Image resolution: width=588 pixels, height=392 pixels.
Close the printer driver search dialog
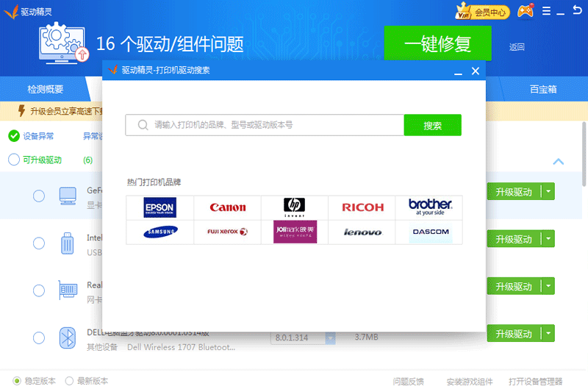(476, 71)
